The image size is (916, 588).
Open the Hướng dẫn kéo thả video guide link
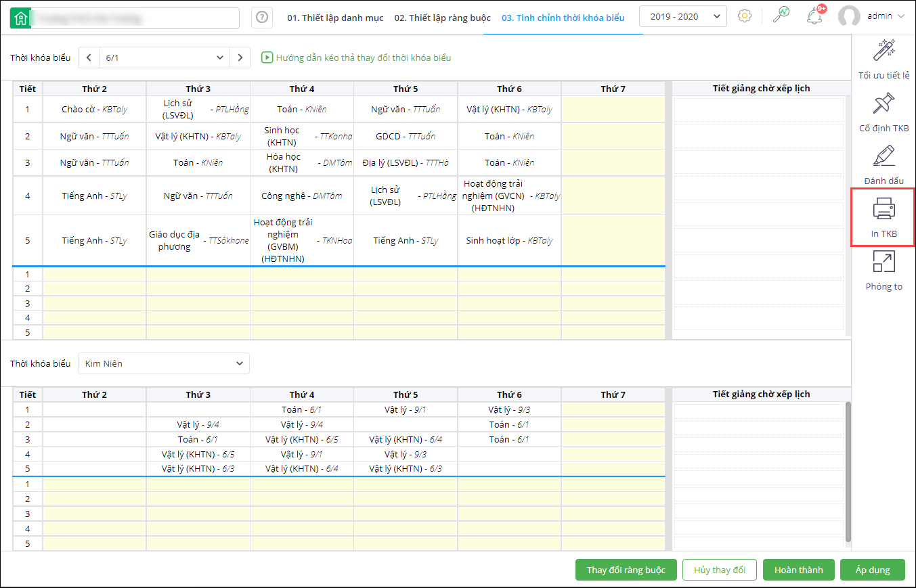357,58
